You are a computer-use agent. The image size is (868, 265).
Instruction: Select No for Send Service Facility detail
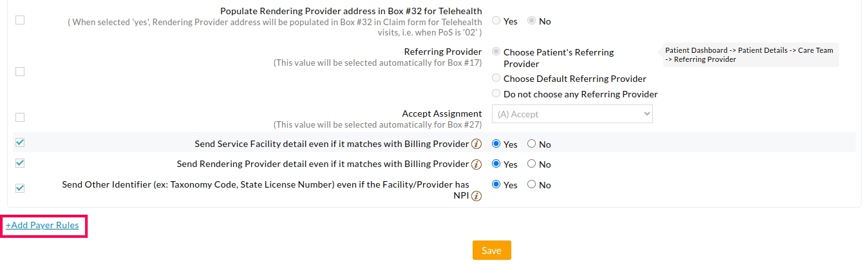point(532,144)
